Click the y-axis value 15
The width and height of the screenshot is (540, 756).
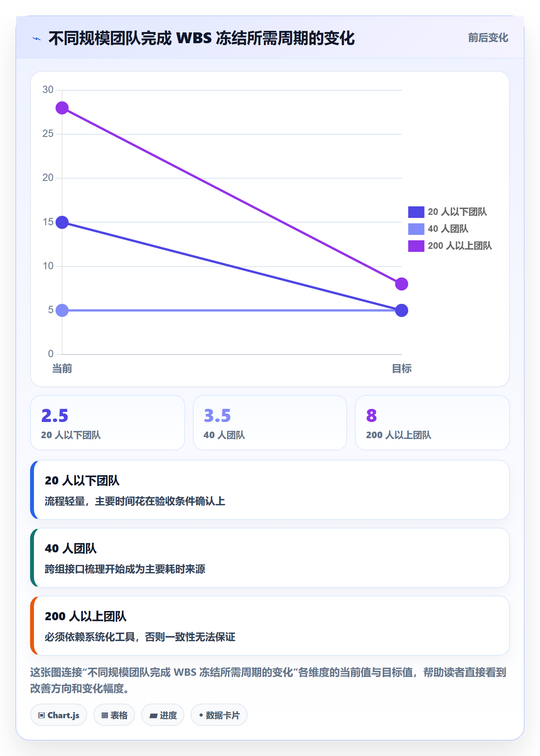(48, 222)
